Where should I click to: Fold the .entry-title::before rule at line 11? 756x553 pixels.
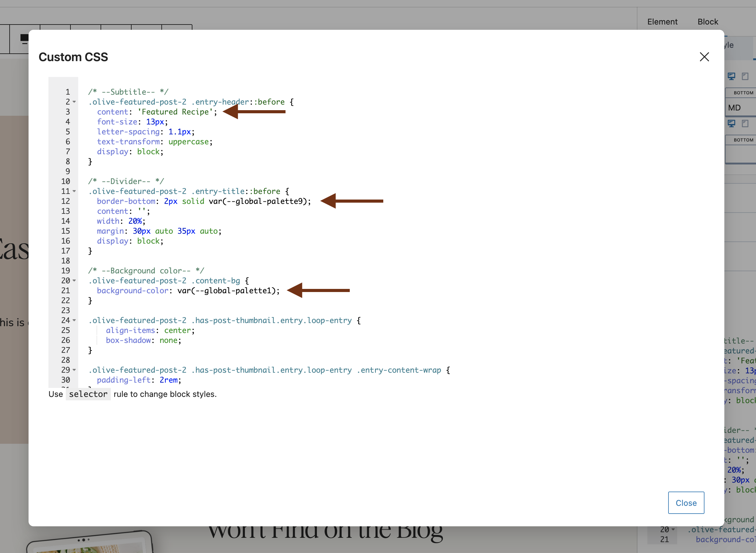tap(74, 191)
